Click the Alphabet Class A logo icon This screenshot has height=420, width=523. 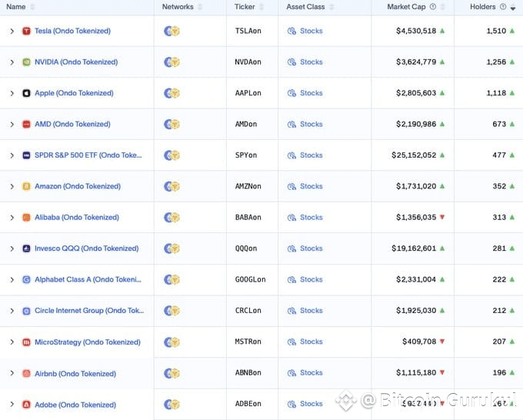point(27,280)
